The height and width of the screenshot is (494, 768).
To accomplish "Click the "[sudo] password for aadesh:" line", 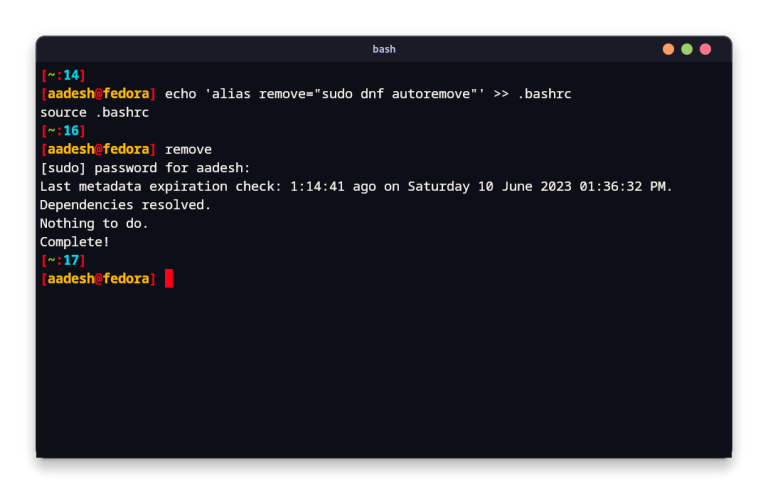I will pos(145,168).
